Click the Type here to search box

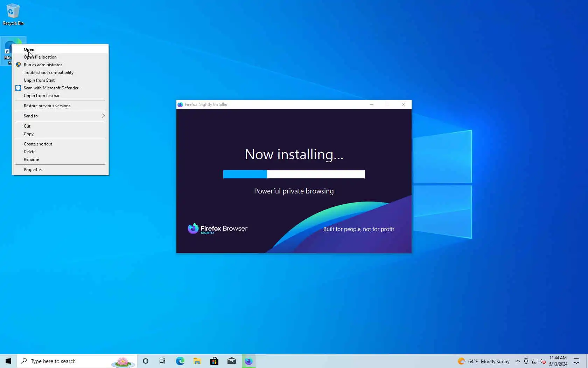[x=77, y=361]
